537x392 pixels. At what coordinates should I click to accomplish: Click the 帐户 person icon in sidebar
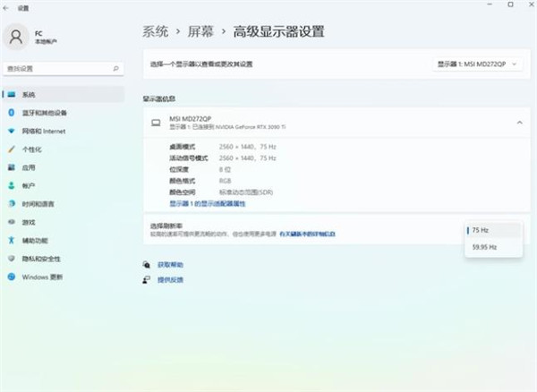tap(12, 185)
